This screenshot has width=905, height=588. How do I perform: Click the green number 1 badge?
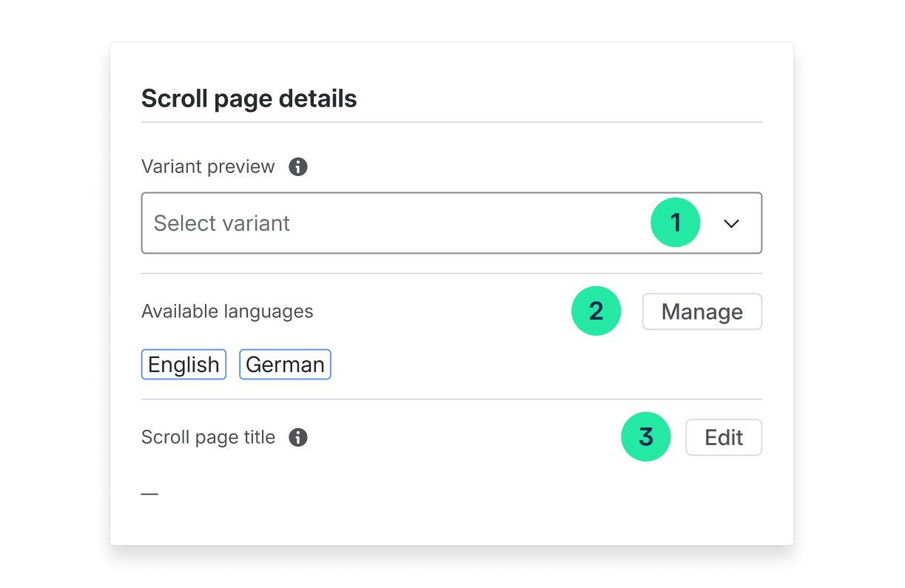(x=675, y=223)
